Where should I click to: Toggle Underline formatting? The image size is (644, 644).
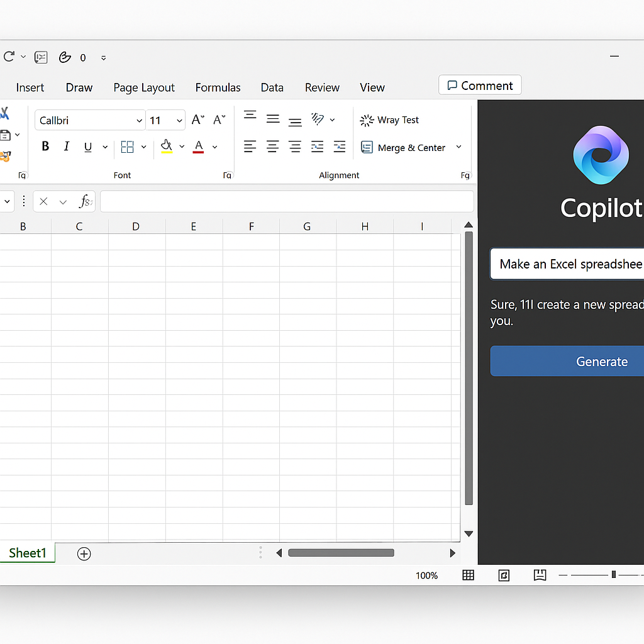pos(88,147)
